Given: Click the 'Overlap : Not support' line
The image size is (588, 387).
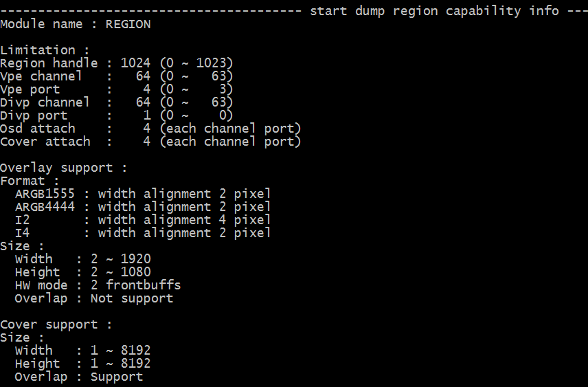Looking at the screenshot, I should 94,299.
